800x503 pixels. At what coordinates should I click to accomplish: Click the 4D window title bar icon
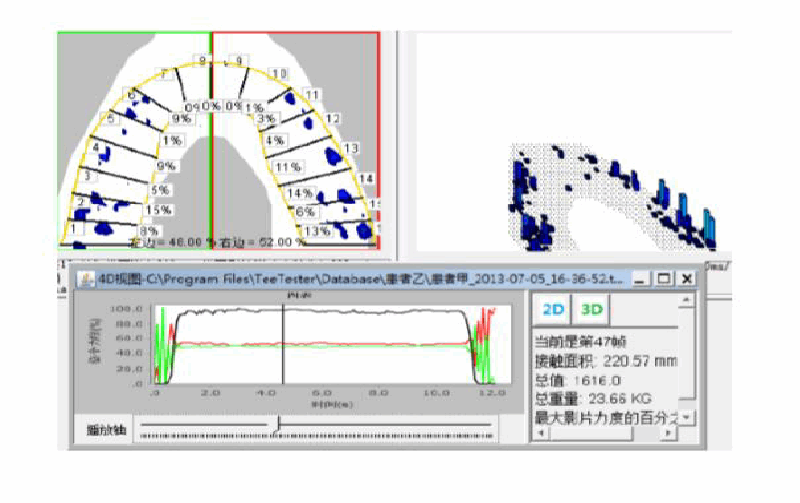[85, 279]
